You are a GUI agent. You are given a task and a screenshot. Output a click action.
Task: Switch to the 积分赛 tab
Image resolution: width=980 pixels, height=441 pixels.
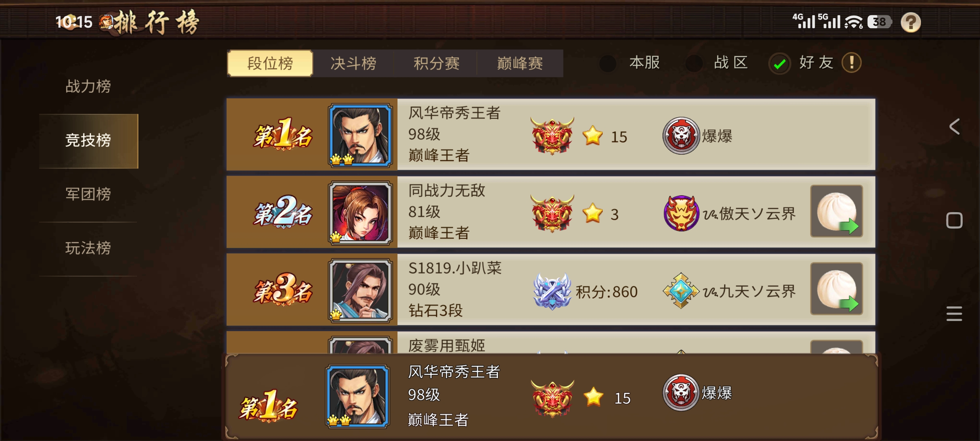click(437, 64)
